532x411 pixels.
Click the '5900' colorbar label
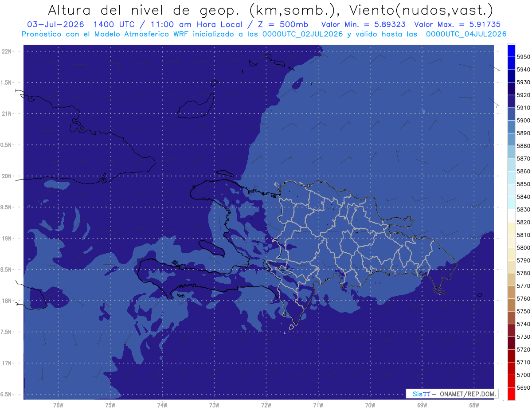coord(524,121)
